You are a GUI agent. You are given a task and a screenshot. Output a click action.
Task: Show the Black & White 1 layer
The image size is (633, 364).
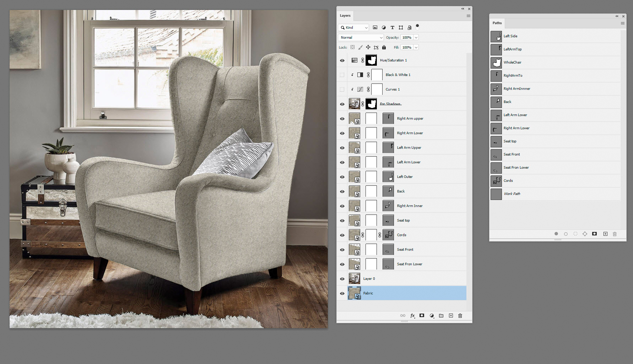pyautogui.click(x=342, y=75)
